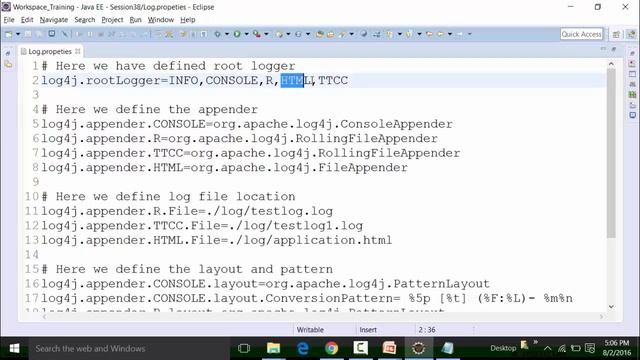Click the editor vertical scrollbar thumb
640x360 pixels.
tap(611, 153)
